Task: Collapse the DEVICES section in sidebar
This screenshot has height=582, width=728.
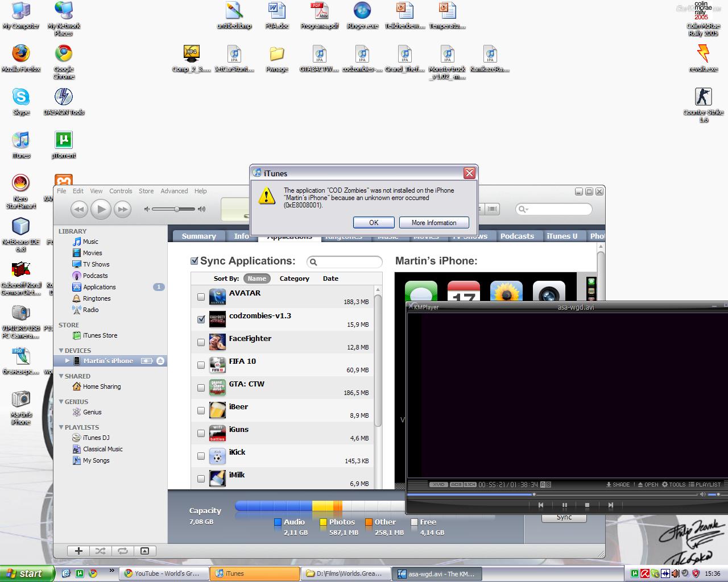Action: coord(61,351)
